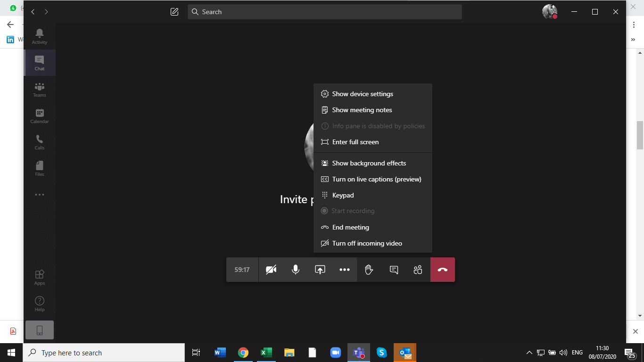Screen dimensions: 644x362
Task: Mute the microphone
Action: (x=296, y=270)
